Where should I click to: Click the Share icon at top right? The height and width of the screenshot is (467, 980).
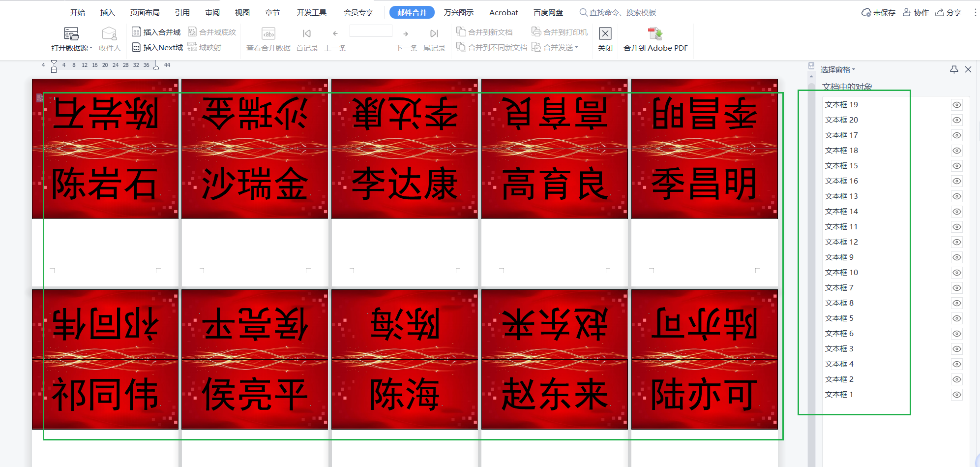coord(940,12)
